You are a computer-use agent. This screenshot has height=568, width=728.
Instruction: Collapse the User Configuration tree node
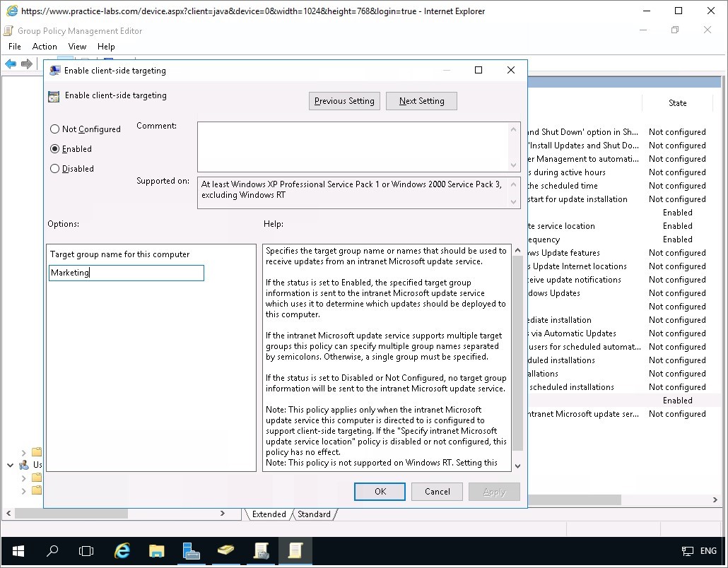pos(11,465)
